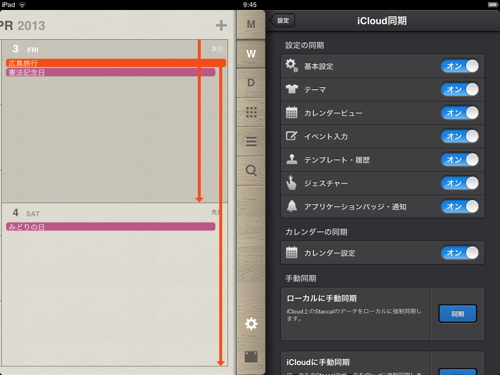This screenshot has height=375, width=500.
Task: Toggle カレンダービュー sync switch
Action: point(460,113)
